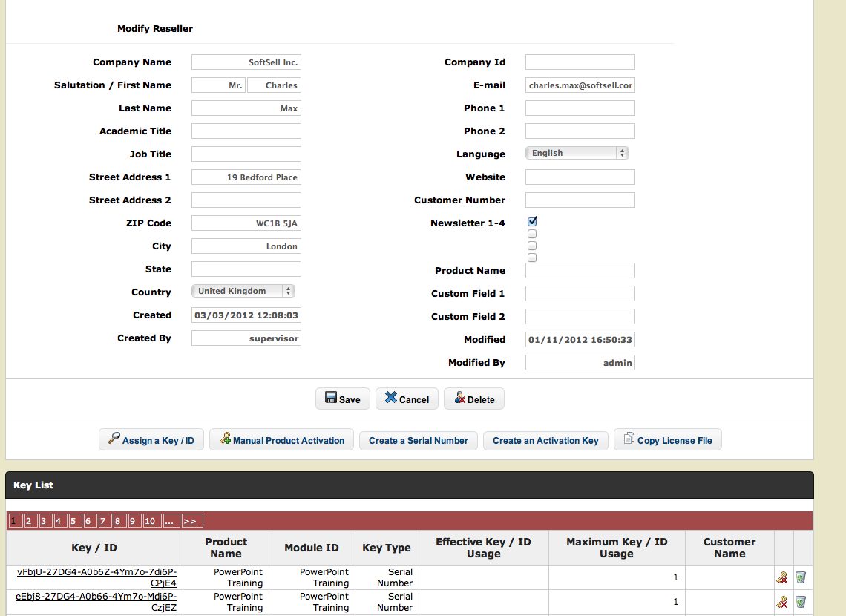Click the Copy License File document icon
846x616 pixels.
click(629, 439)
